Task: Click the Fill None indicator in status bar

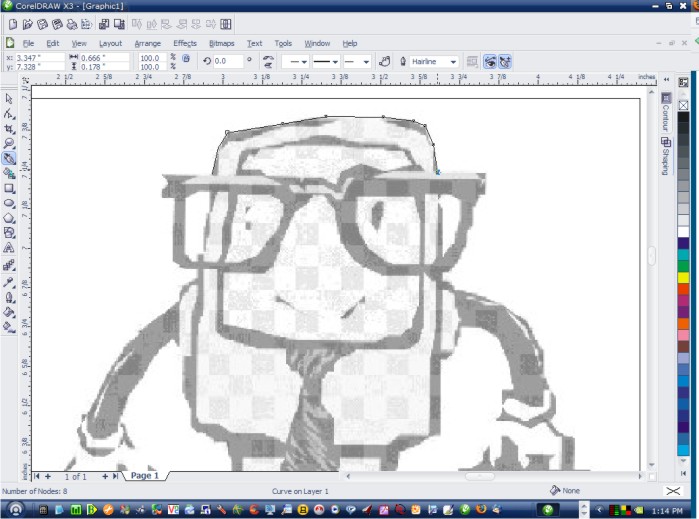Action: [x=565, y=490]
